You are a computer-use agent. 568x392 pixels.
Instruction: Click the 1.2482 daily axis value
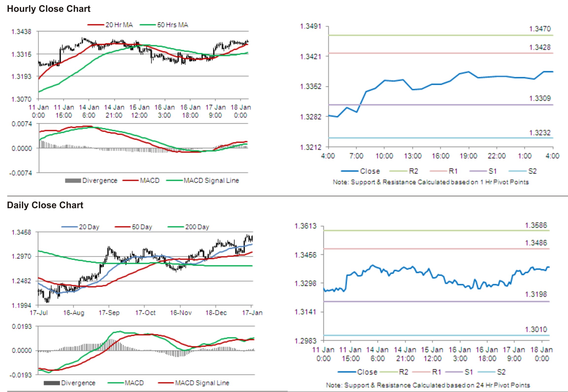21,281
